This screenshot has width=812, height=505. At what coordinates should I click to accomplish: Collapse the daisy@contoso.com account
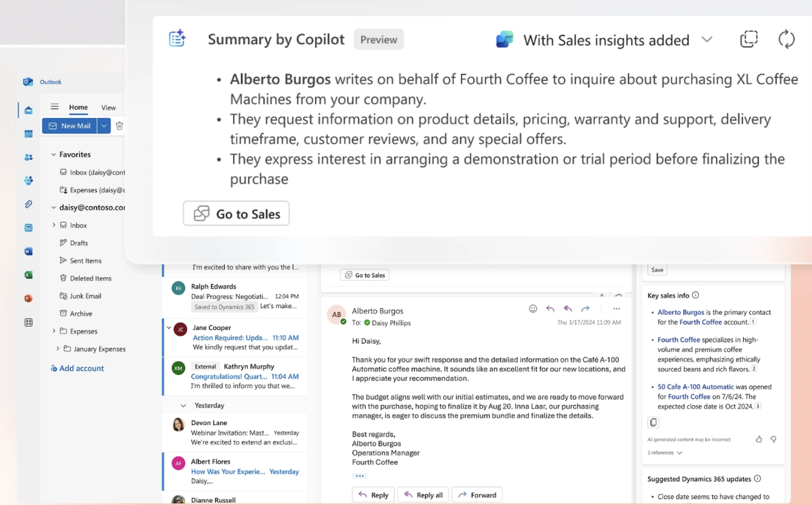pyautogui.click(x=54, y=207)
